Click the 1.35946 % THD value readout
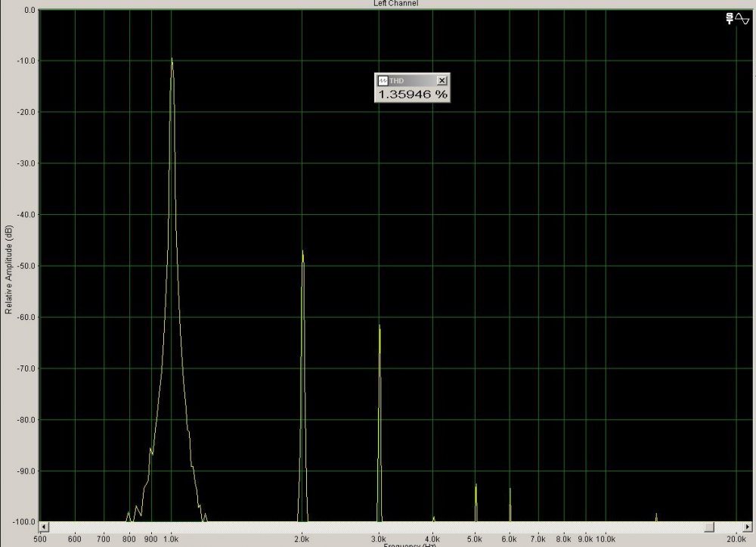 click(412, 95)
